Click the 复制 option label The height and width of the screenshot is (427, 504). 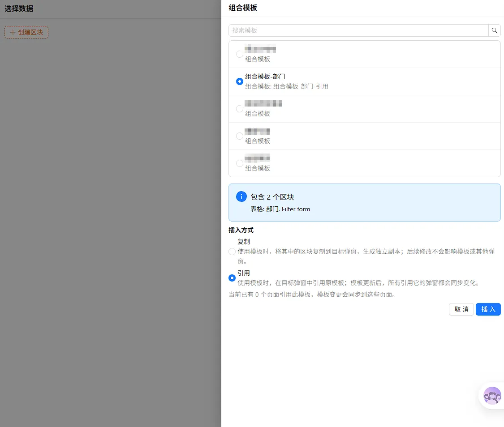(244, 241)
